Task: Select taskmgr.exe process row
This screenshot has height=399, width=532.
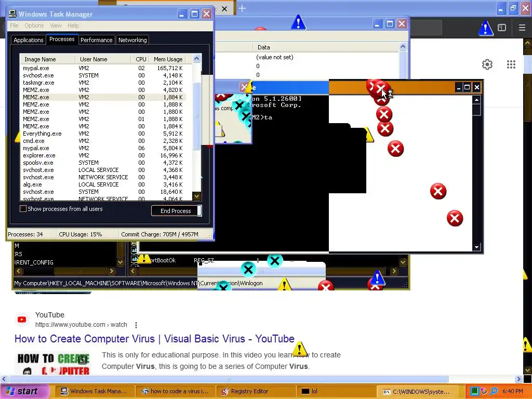Action: (103, 83)
